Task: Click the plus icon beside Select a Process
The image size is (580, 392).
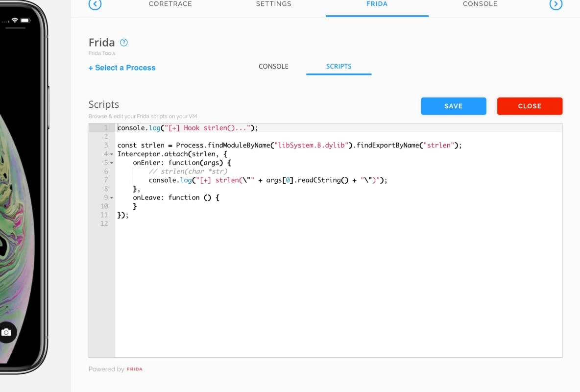Action: (91, 68)
